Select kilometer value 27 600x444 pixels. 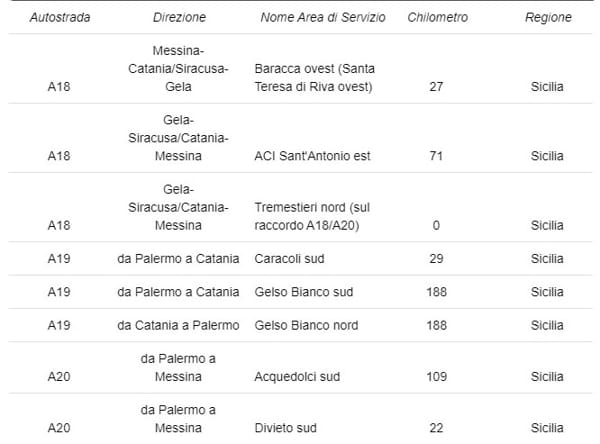[436, 87]
